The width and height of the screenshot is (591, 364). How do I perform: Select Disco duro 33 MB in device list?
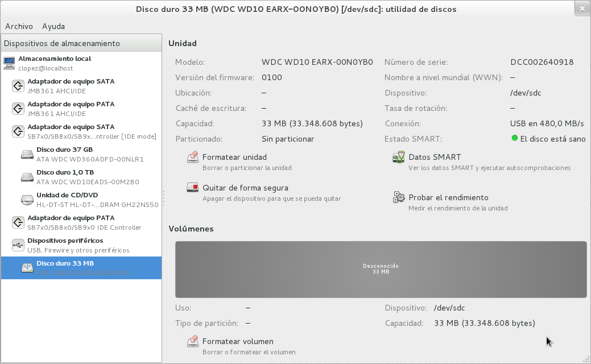click(x=81, y=267)
